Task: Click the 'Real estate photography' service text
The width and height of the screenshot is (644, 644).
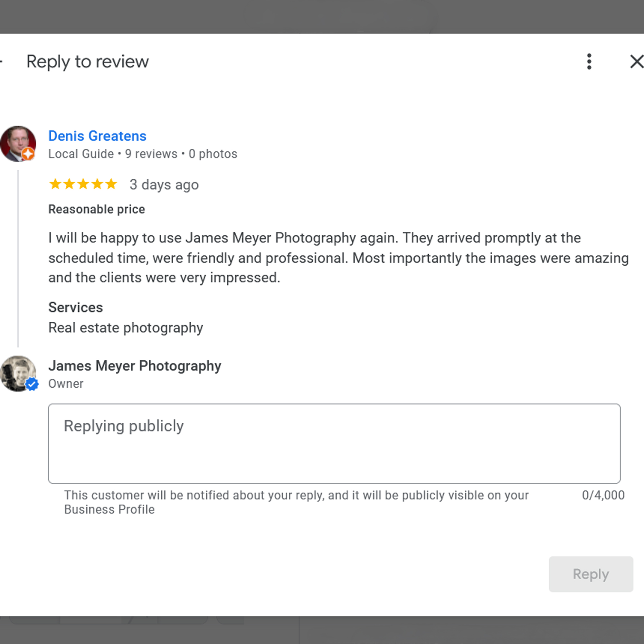Action: [x=126, y=328]
